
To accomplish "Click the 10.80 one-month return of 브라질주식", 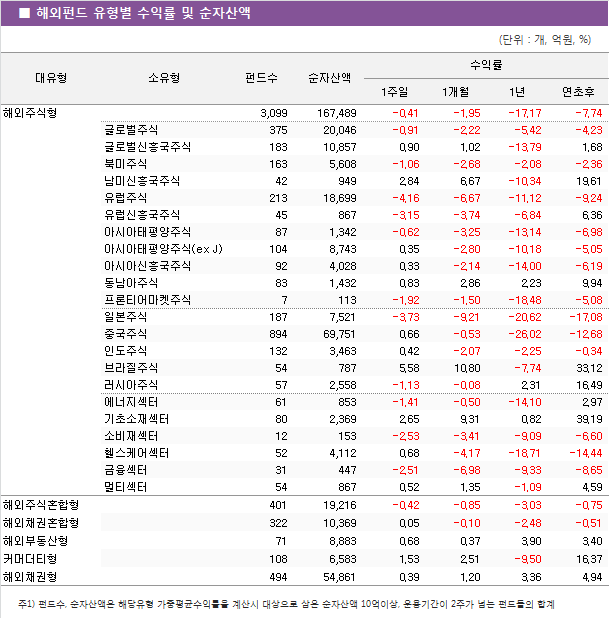I will pyautogui.click(x=467, y=368).
